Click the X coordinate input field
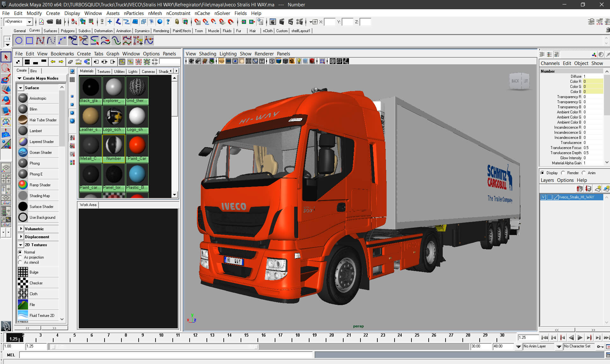The width and height of the screenshot is (610, 364). pos(330,22)
